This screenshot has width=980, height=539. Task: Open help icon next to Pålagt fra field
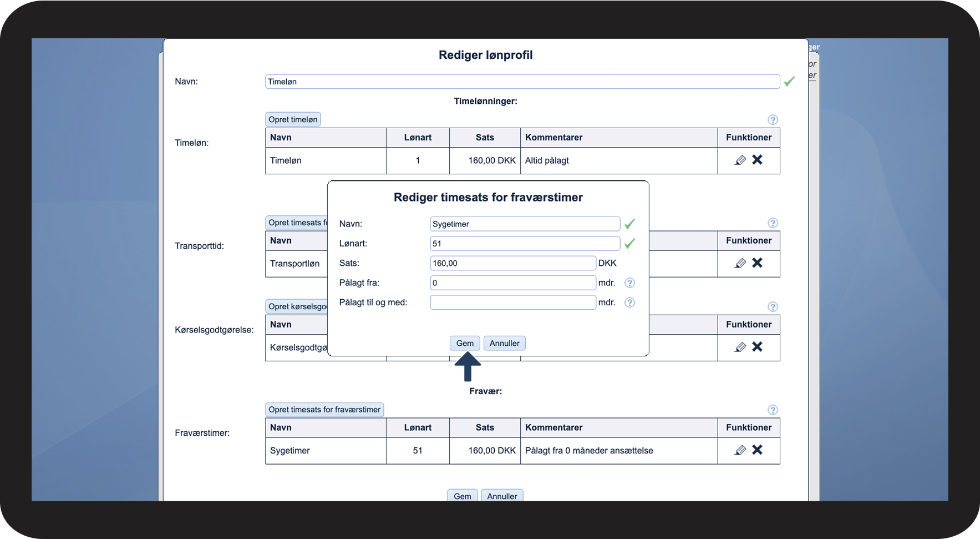tap(629, 283)
